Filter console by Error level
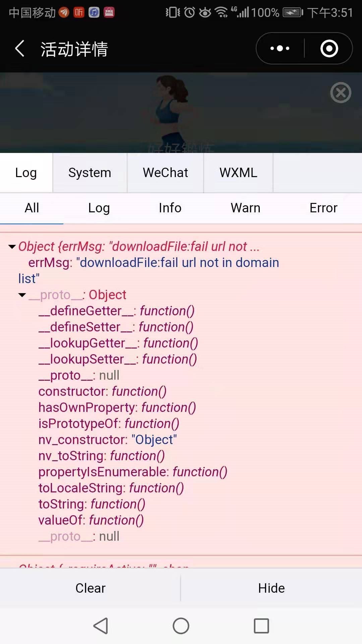362x644 pixels. [323, 208]
